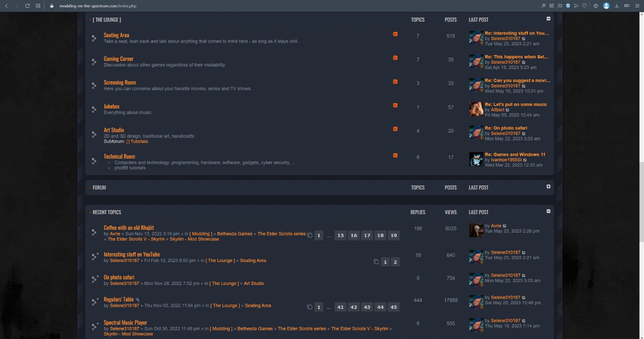This screenshot has height=339, width=644.
Task: Take a snapshot with the camera icon
Action: point(560,6)
